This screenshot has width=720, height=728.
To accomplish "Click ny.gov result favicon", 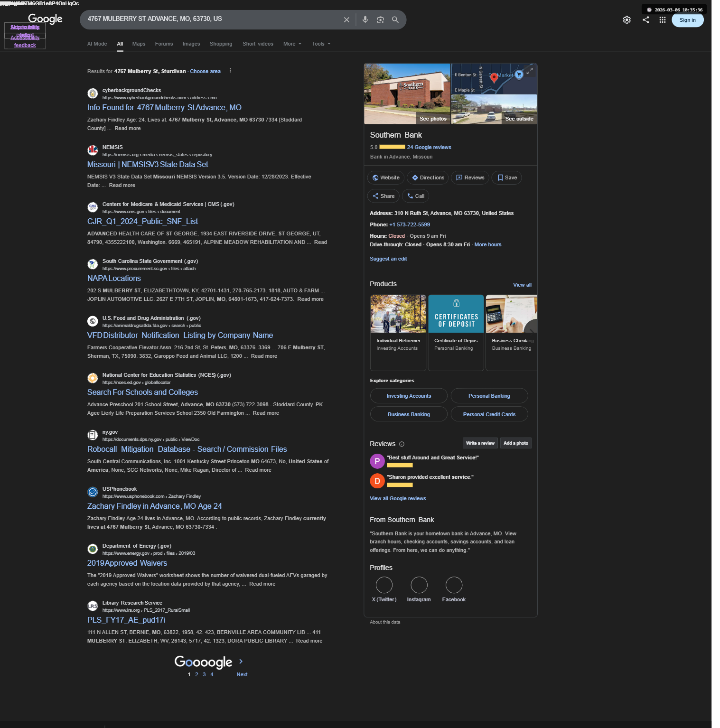I will click(x=93, y=435).
